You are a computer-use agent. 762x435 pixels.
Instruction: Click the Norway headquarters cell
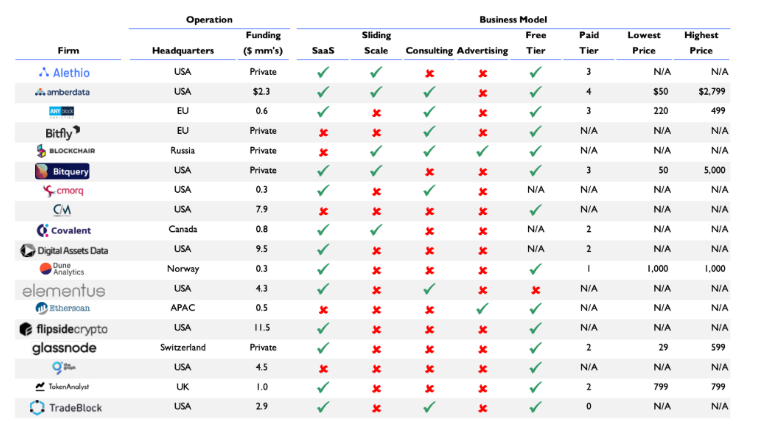coord(183,269)
